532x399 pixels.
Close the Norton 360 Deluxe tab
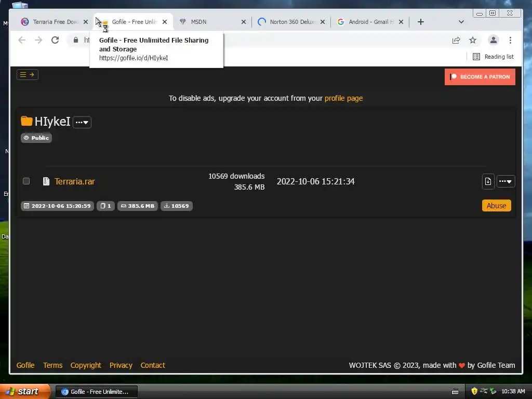[x=323, y=22]
